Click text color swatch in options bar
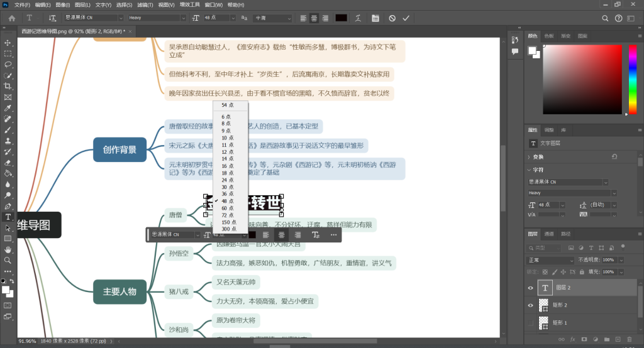The image size is (644, 348). (341, 18)
